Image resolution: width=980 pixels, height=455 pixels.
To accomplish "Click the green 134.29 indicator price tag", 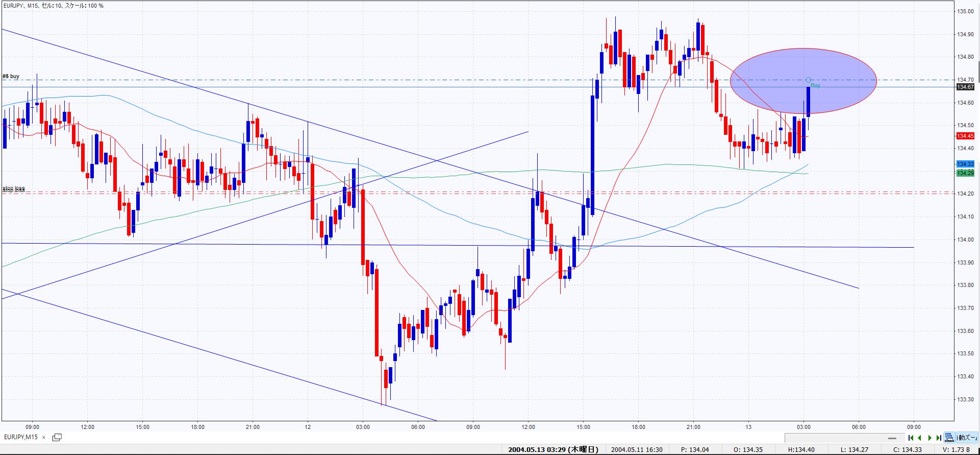I will click(x=965, y=173).
